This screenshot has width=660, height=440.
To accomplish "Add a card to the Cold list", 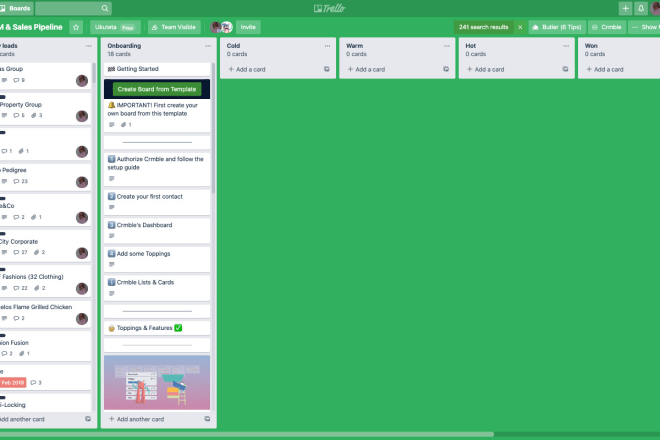I will [247, 69].
